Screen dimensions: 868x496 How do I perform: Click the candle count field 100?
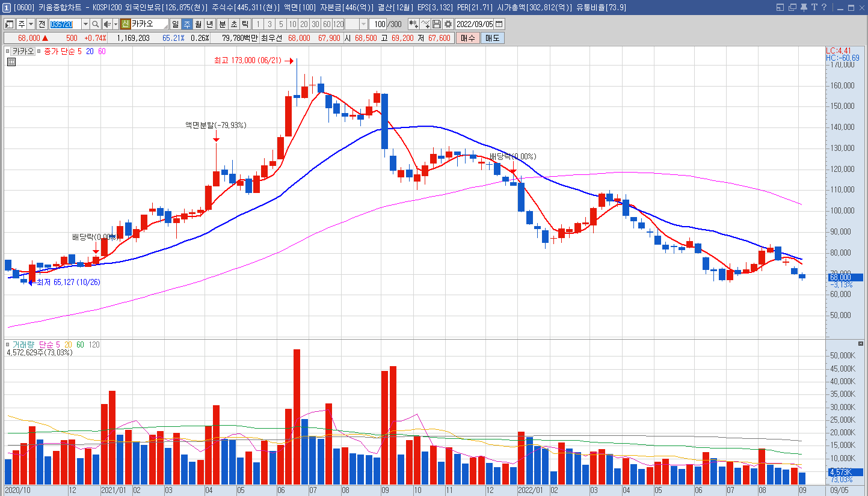(x=378, y=24)
